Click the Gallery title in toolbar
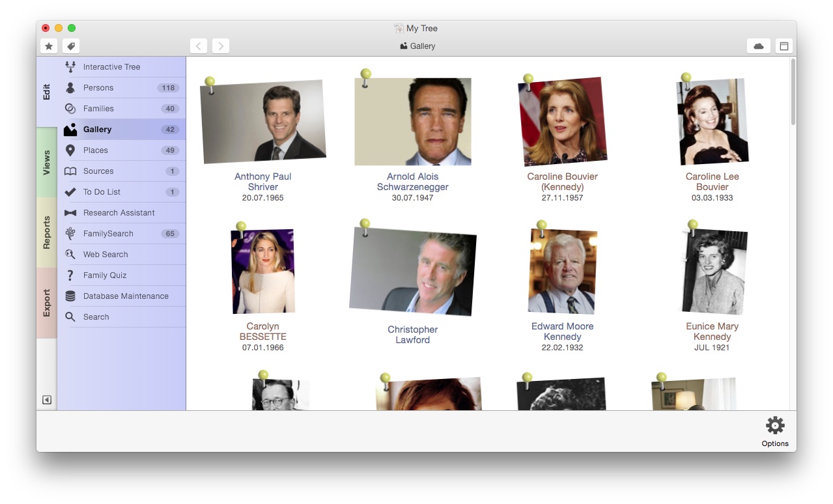The height and width of the screenshot is (504, 833). [x=417, y=46]
